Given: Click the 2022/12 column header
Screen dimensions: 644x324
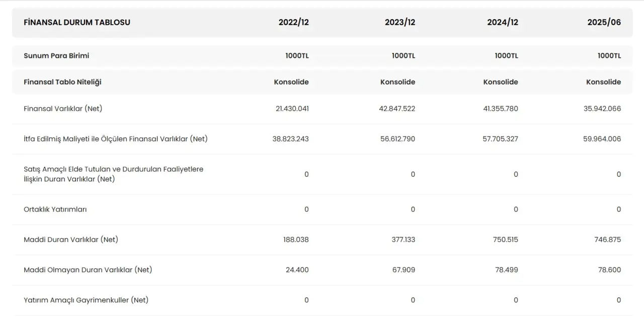Looking at the screenshot, I should [293, 22].
